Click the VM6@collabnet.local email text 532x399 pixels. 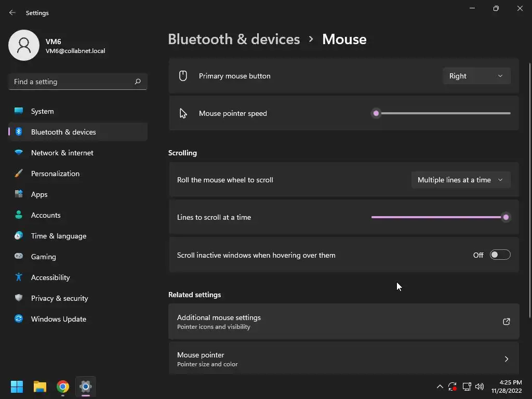[75, 51]
